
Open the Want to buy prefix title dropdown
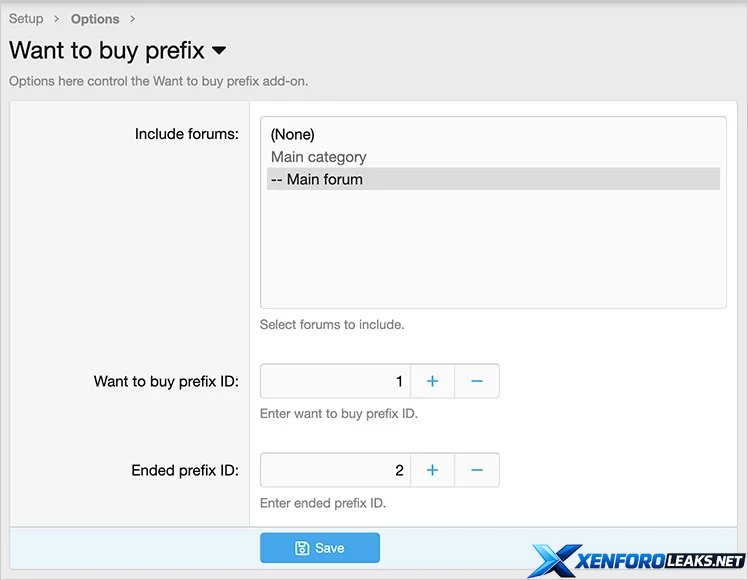[220, 50]
